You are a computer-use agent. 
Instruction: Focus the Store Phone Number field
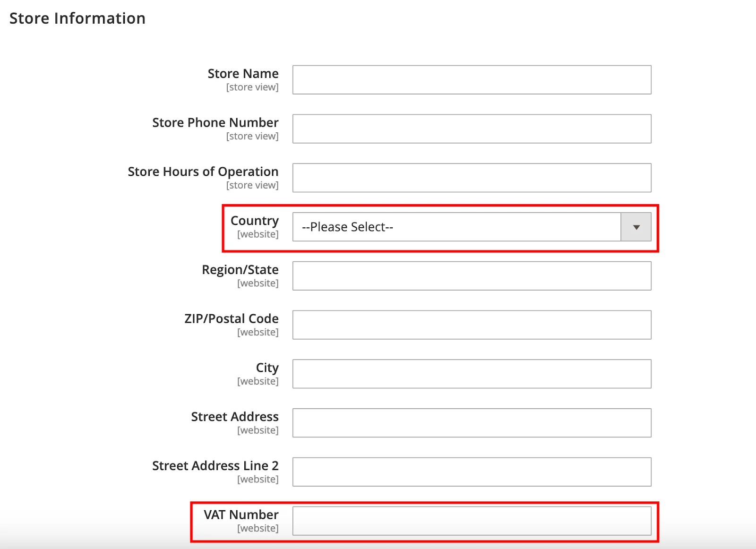tap(472, 129)
